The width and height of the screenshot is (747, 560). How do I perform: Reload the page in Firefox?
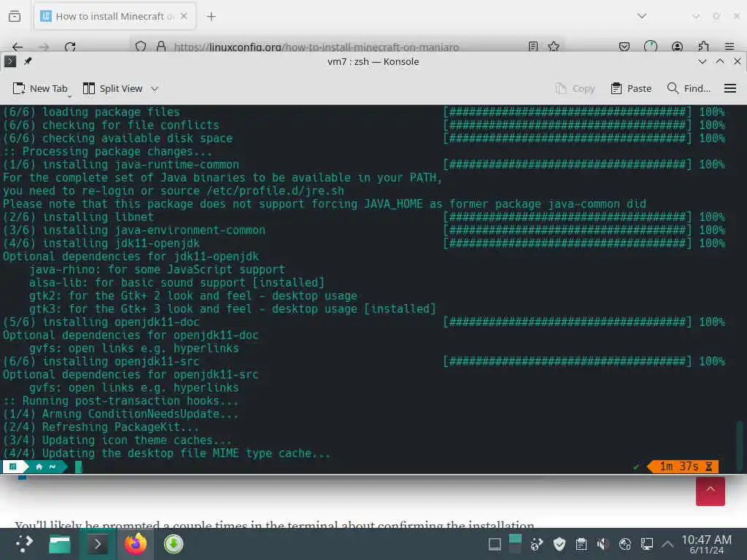pyautogui.click(x=70, y=47)
